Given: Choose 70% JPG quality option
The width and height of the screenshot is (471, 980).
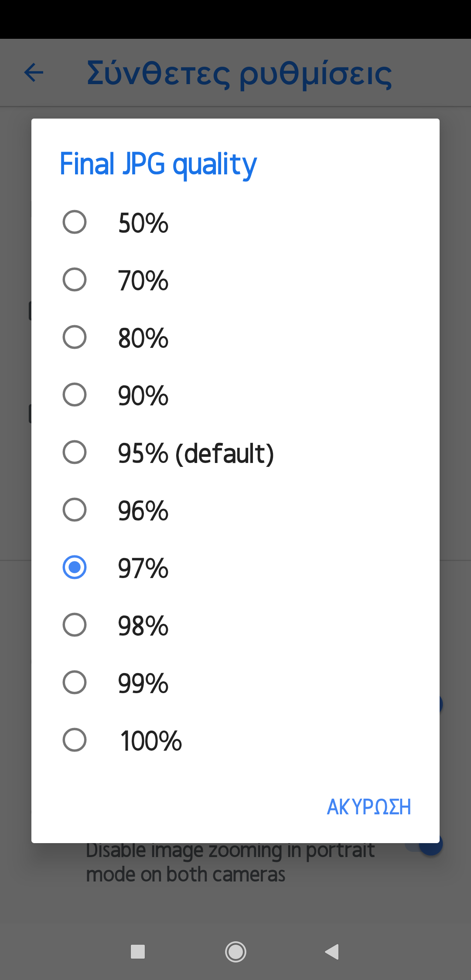Looking at the screenshot, I should coord(75,280).
